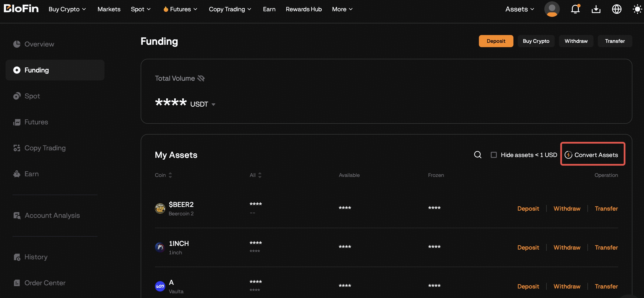This screenshot has width=644, height=298.
Task: Toggle Total Volume visibility eye icon
Action: pyautogui.click(x=201, y=78)
